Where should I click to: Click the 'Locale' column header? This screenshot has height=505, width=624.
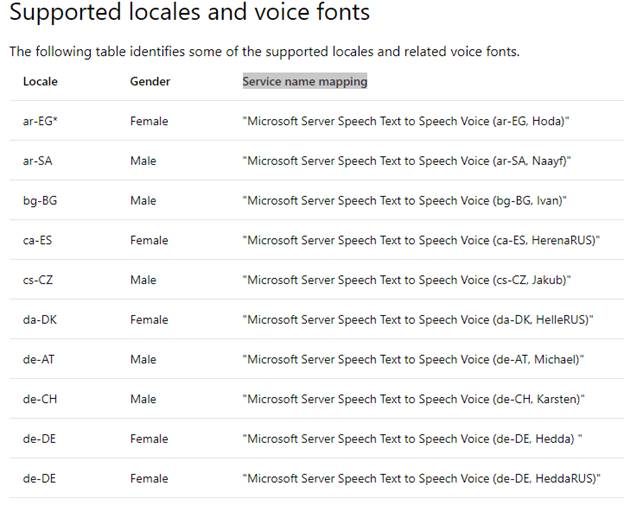point(40,82)
